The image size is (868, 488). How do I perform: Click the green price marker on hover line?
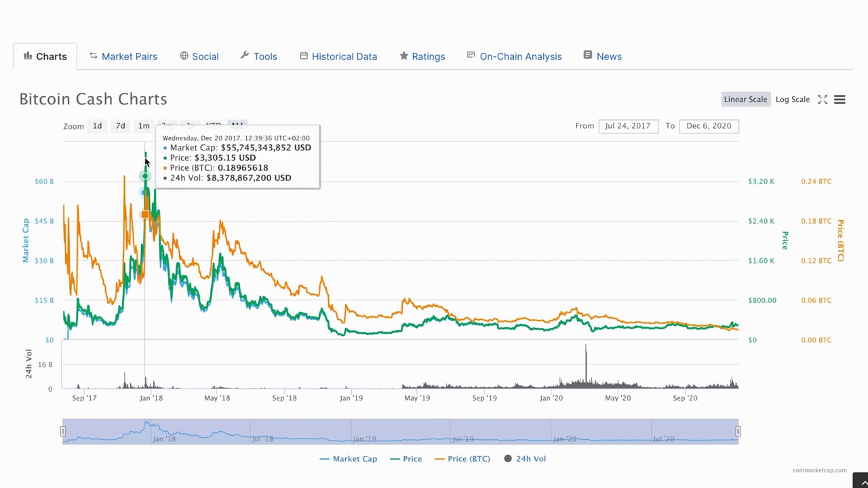(145, 176)
